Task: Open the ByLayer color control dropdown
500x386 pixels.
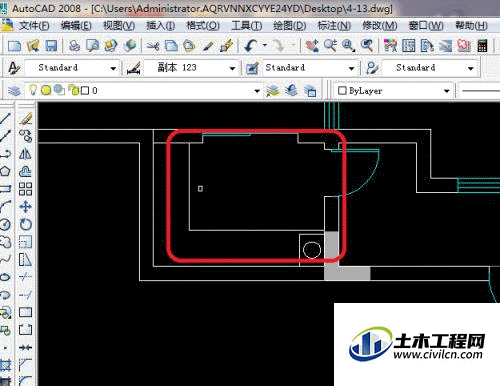Action: [393, 91]
